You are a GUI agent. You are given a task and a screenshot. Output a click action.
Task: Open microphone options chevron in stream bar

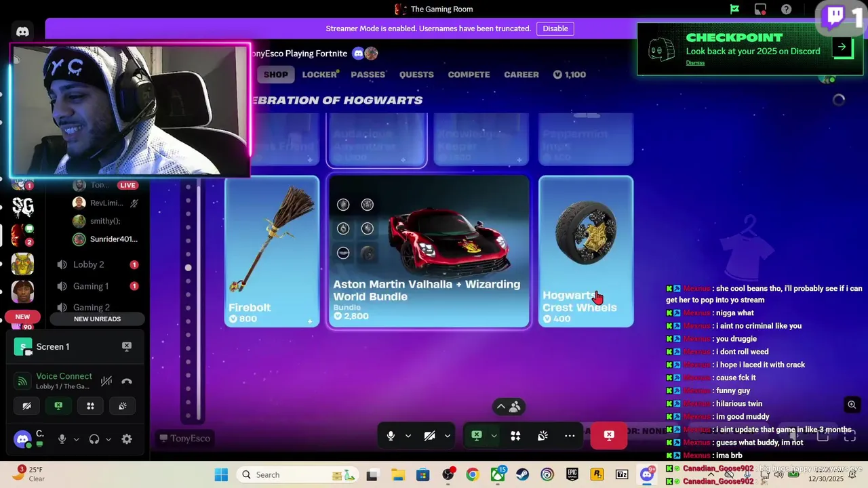click(x=408, y=436)
